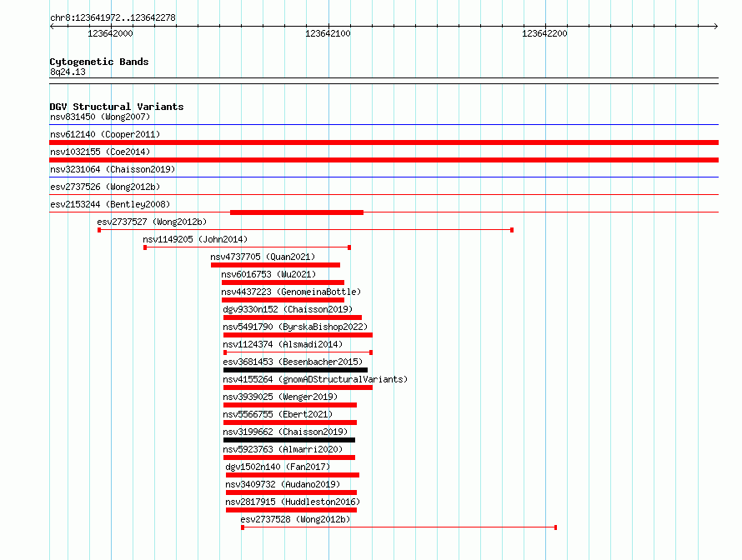Click the red bar under nsv1032155
This screenshot has width=742, height=560.
[384, 160]
